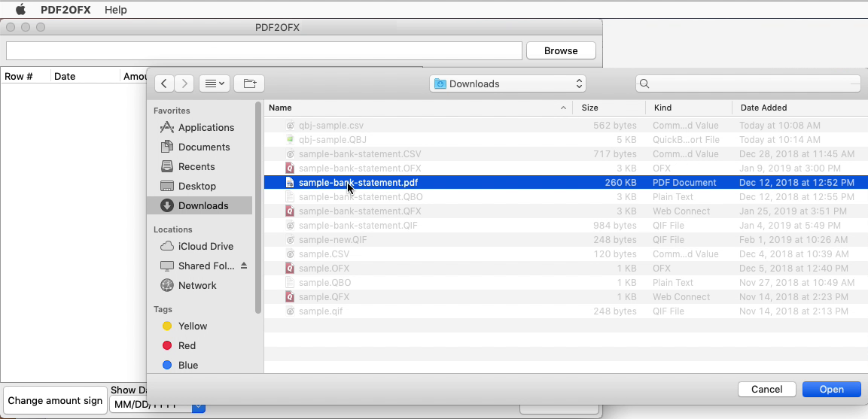The width and height of the screenshot is (868, 419).
Task: Click the sample.QFX file row
Action: [x=566, y=296]
